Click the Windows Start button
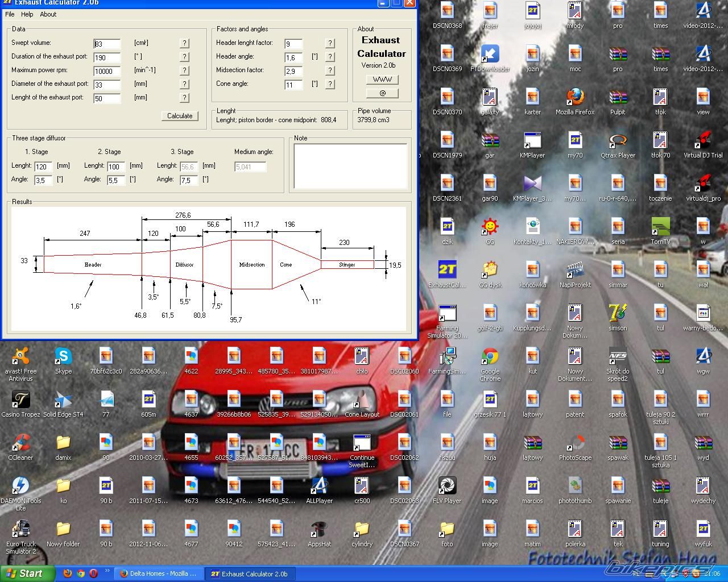The image size is (728, 582). (27, 573)
